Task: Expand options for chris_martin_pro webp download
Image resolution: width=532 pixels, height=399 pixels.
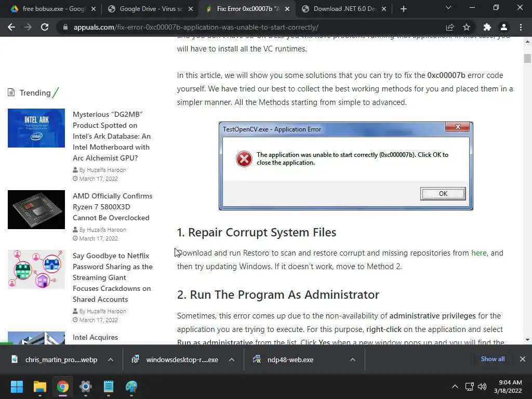Action: [111, 360]
